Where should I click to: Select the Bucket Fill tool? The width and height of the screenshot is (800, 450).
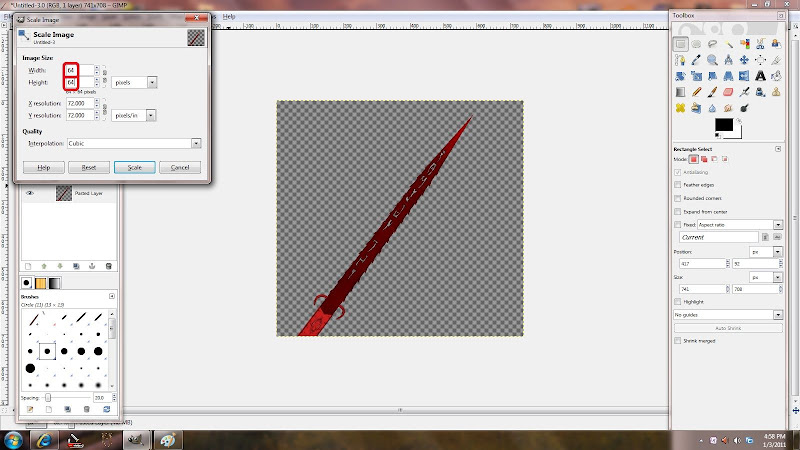[x=776, y=76]
